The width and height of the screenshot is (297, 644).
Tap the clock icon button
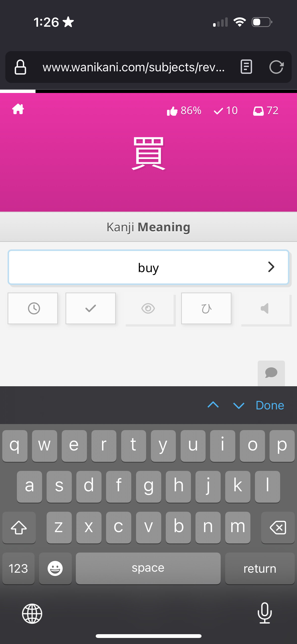pos(33,308)
